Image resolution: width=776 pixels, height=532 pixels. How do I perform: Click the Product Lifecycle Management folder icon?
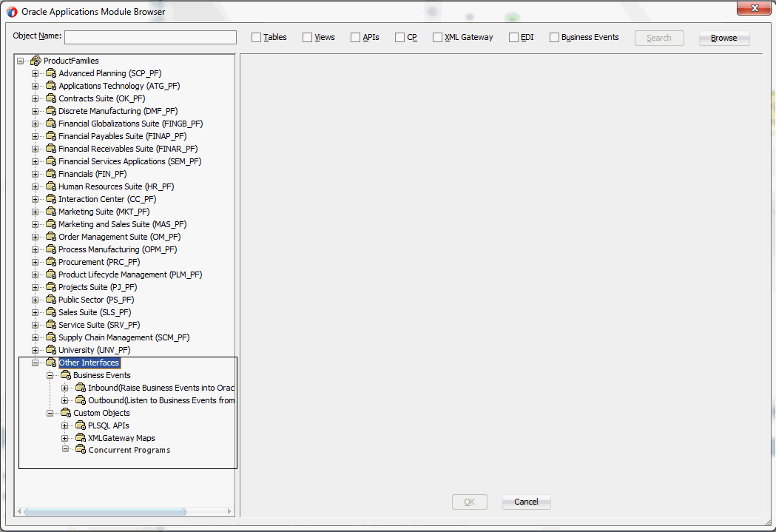[x=51, y=275]
